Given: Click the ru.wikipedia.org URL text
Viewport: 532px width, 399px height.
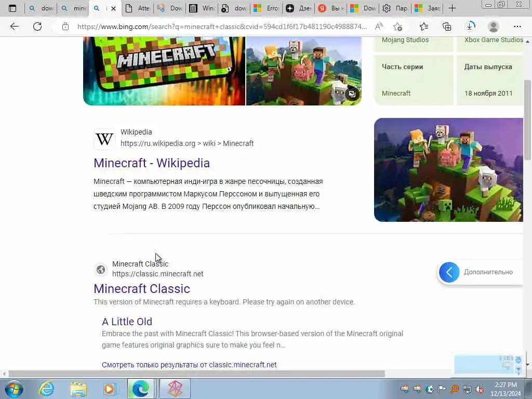Looking at the screenshot, I should coord(187,143).
